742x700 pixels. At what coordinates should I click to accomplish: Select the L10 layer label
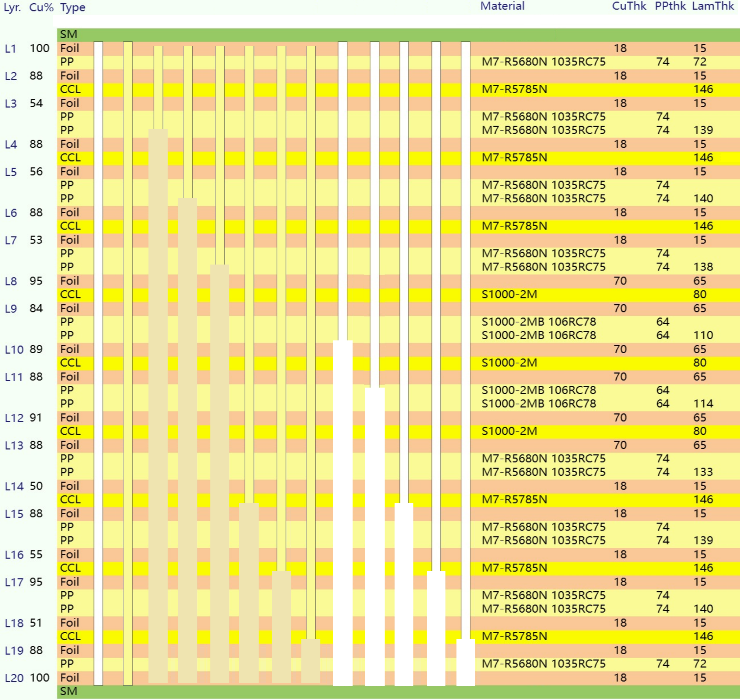pyautogui.click(x=14, y=350)
